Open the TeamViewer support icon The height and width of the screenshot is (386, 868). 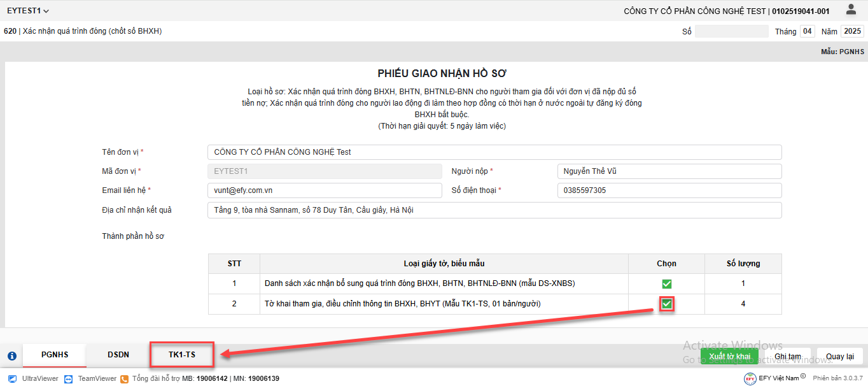[69, 378]
